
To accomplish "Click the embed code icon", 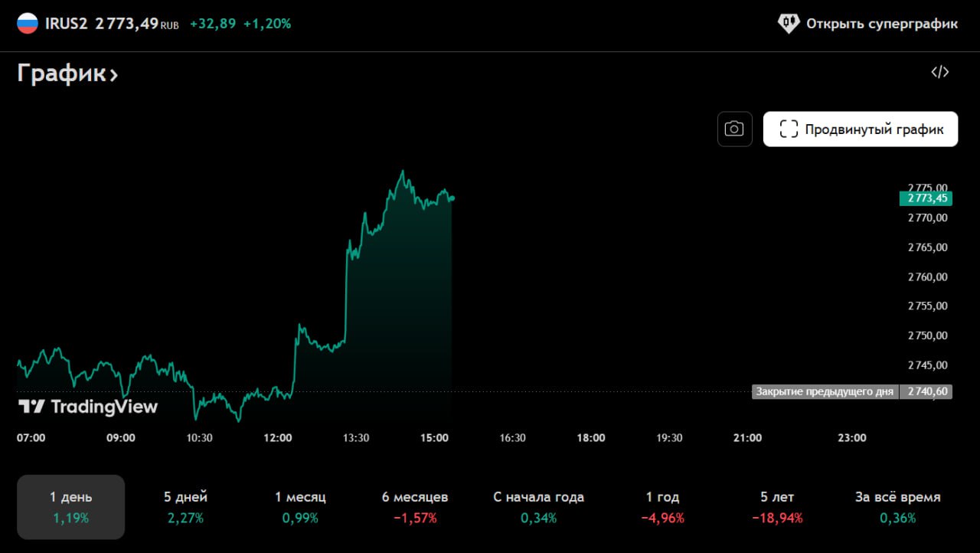I will 939,72.
